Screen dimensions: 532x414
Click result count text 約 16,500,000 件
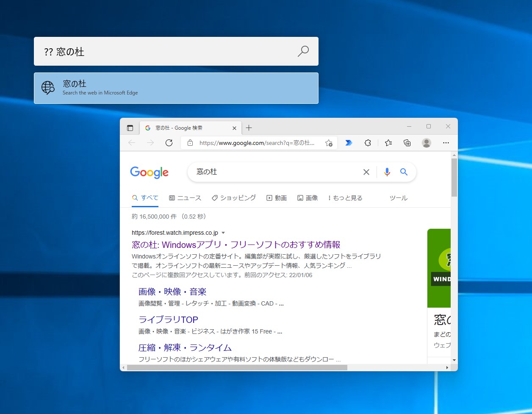154,217
